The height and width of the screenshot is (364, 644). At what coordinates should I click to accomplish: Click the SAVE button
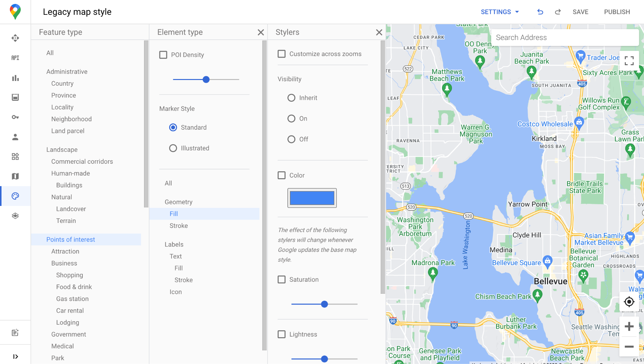pos(580,12)
